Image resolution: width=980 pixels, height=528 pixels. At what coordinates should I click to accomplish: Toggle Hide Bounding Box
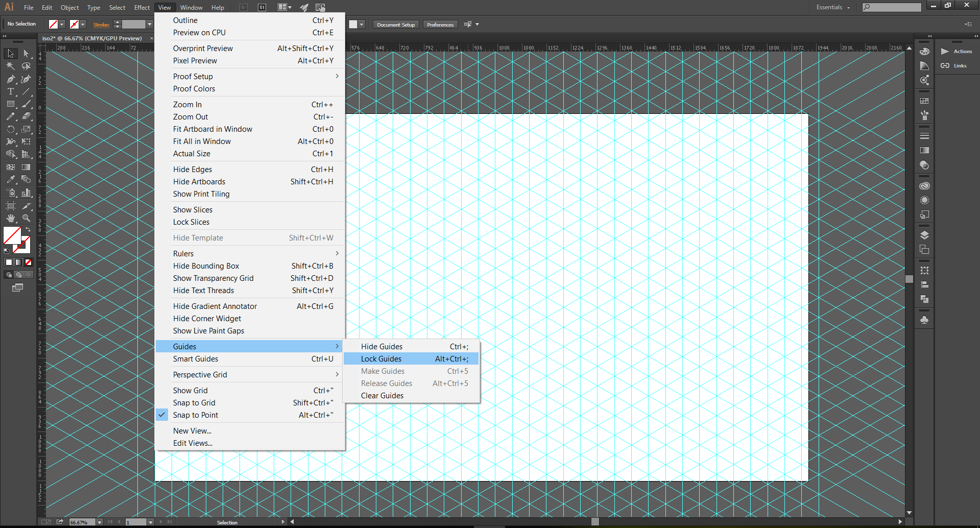250,266
